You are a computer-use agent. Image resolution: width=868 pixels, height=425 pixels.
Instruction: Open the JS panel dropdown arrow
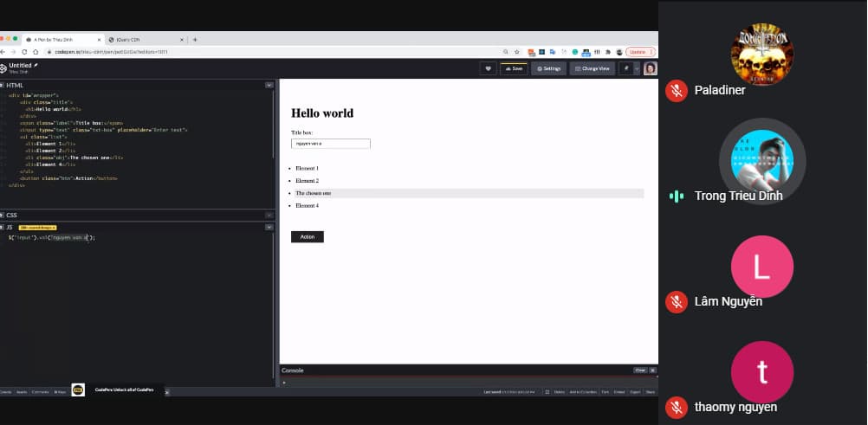coord(269,227)
